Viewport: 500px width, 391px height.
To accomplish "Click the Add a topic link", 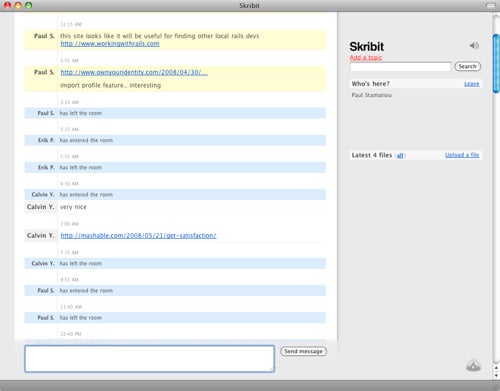I will pyautogui.click(x=366, y=57).
